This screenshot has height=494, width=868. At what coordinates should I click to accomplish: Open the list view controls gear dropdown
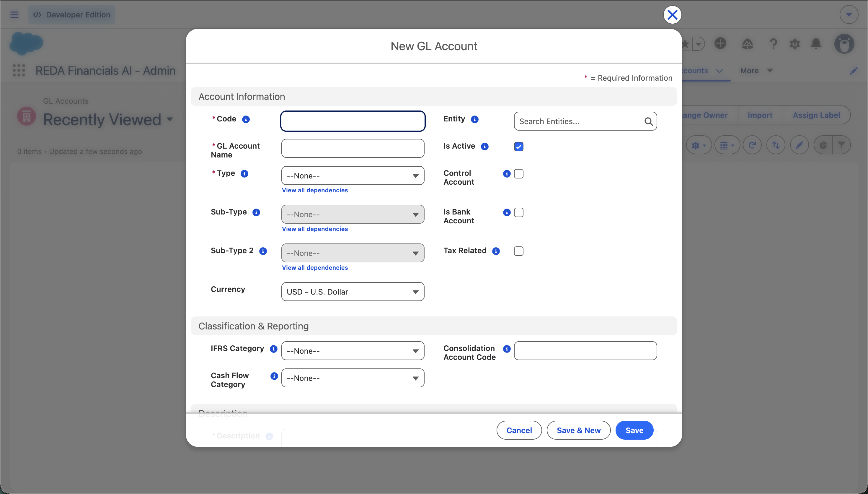[x=699, y=145]
